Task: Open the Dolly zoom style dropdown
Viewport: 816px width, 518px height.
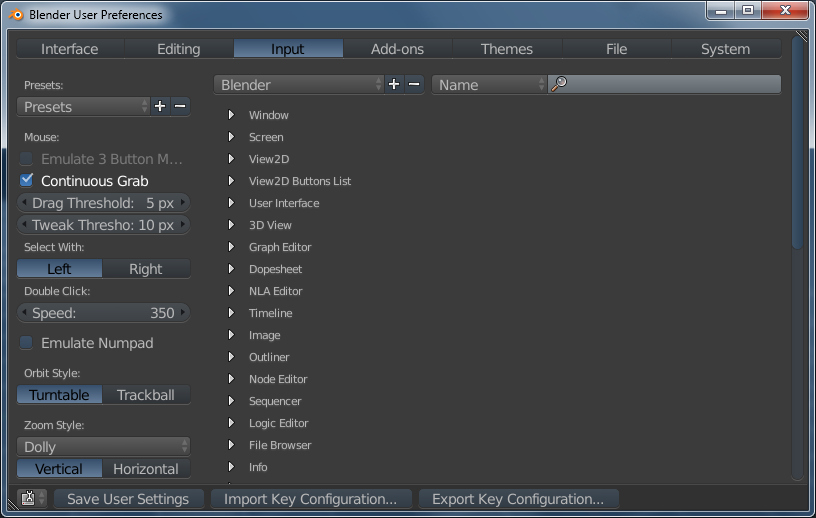Action: [104, 447]
